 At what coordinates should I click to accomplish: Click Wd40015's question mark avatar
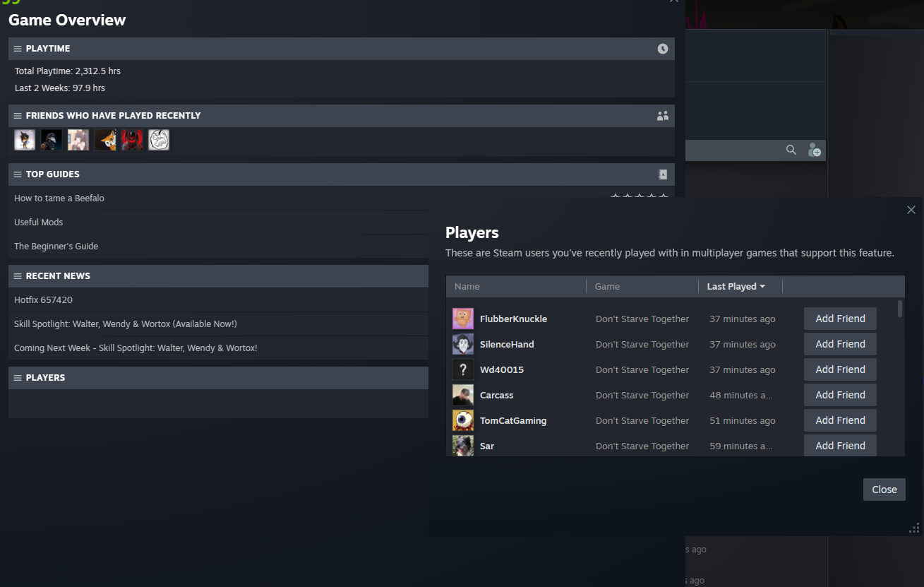[x=463, y=369]
